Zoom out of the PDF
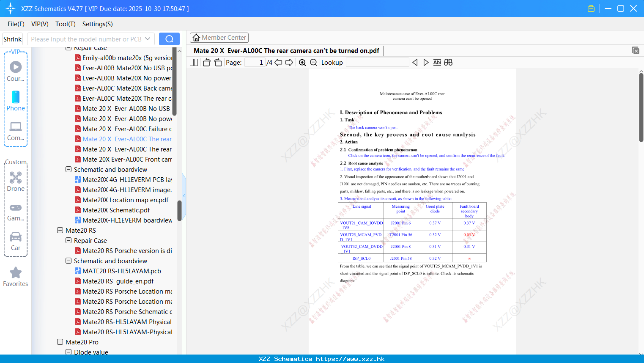 click(x=314, y=63)
